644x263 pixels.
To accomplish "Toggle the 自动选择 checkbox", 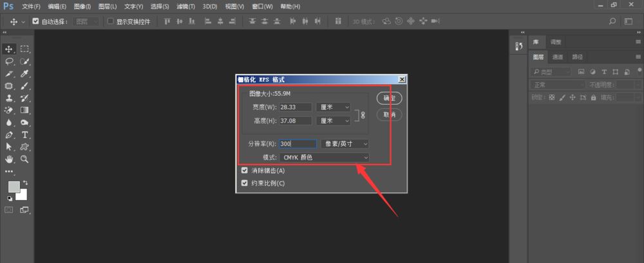I will point(35,21).
